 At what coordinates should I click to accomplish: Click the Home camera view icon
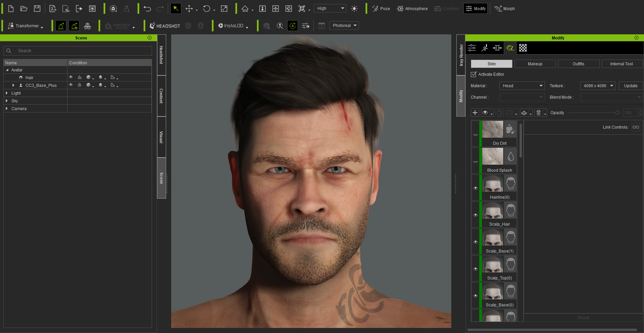click(x=245, y=9)
